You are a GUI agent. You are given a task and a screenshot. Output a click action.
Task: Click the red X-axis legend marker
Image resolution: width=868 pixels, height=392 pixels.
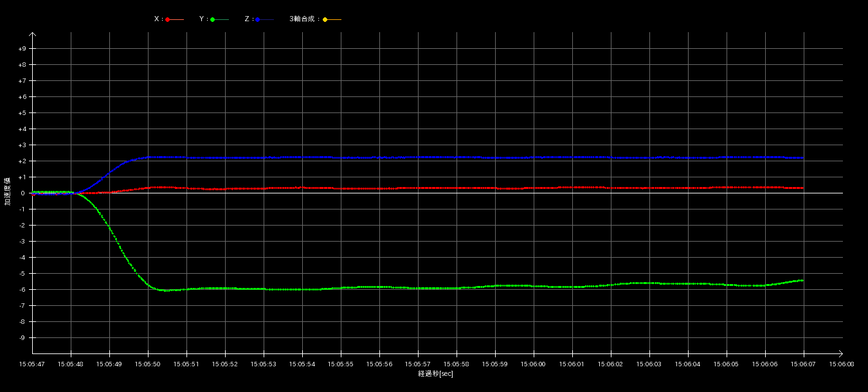[x=168, y=20]
